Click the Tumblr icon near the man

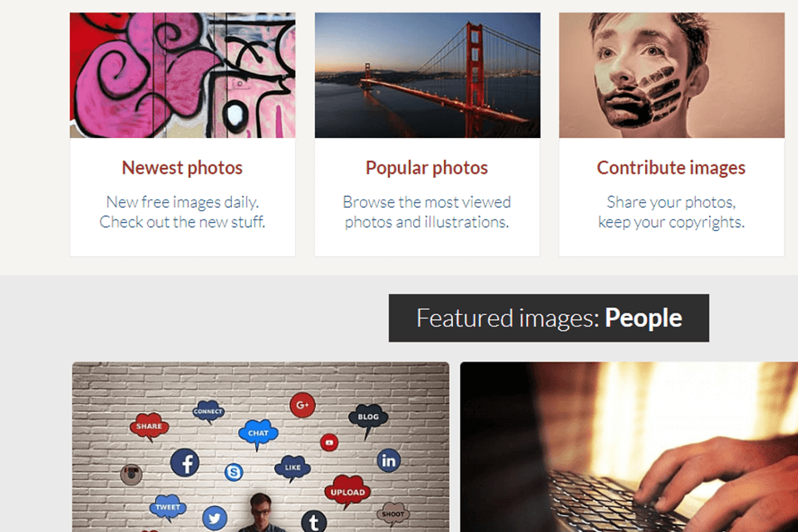[x=313, y=522]
